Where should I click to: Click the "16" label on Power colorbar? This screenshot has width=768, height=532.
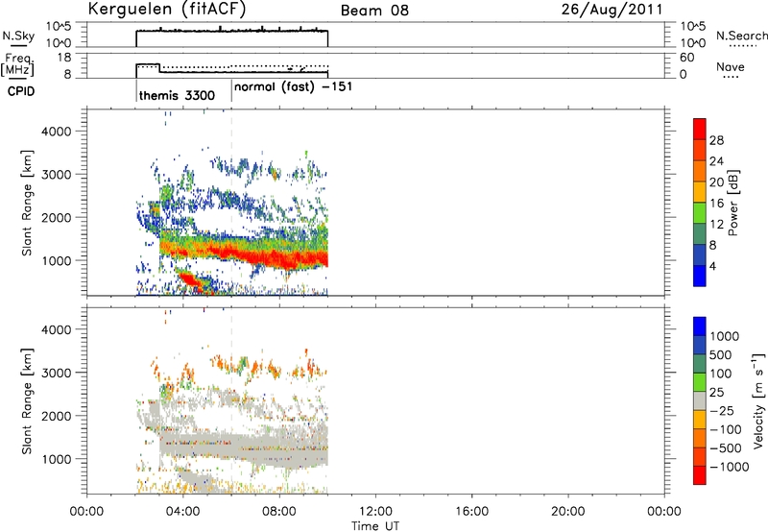(716, 203)
